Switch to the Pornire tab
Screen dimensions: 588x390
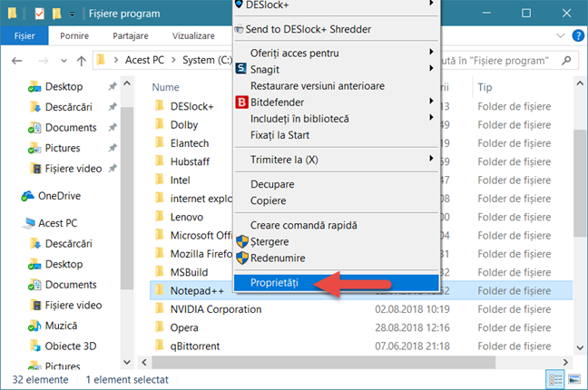tap(74, 35)
